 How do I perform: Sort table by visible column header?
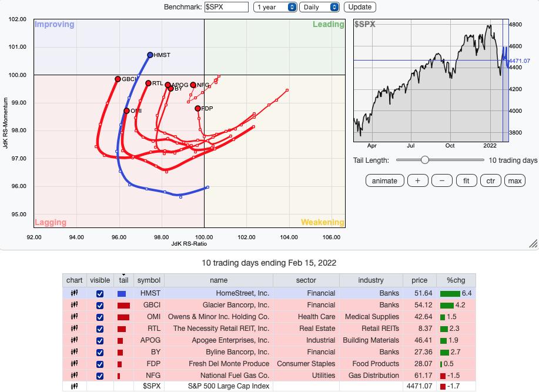(x=100, y=280)
